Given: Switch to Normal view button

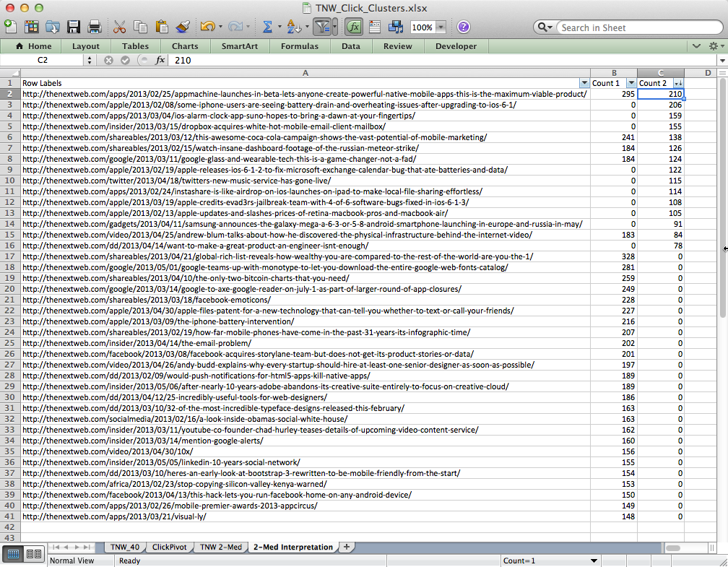Looking at the screenshot, I should pos(13,554).
